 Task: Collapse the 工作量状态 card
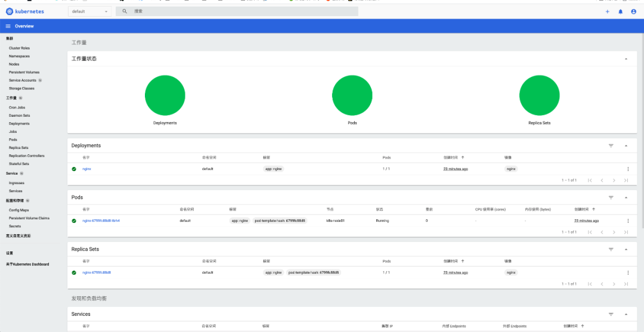pyautogui.click(x=626, y=59)
